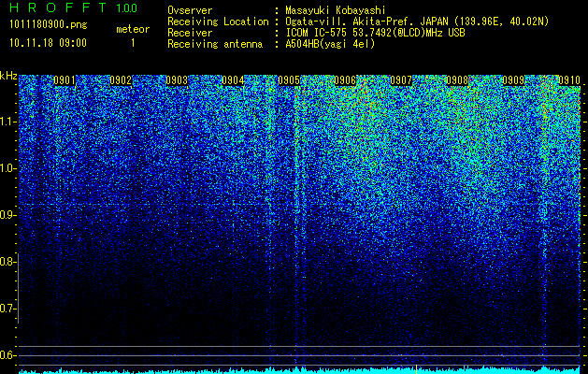588x374 pixels.
Task: Click the 0909 time marker
Action: [x=513, y=80]
